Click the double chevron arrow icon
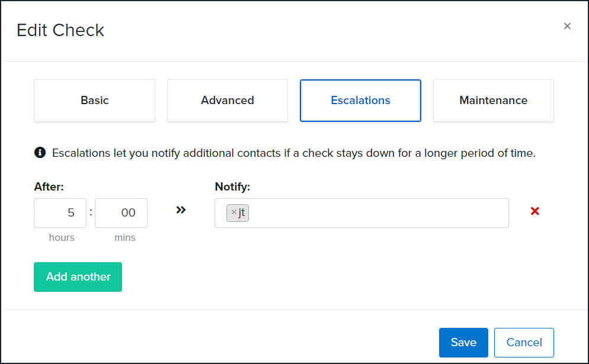 point(181,210)
